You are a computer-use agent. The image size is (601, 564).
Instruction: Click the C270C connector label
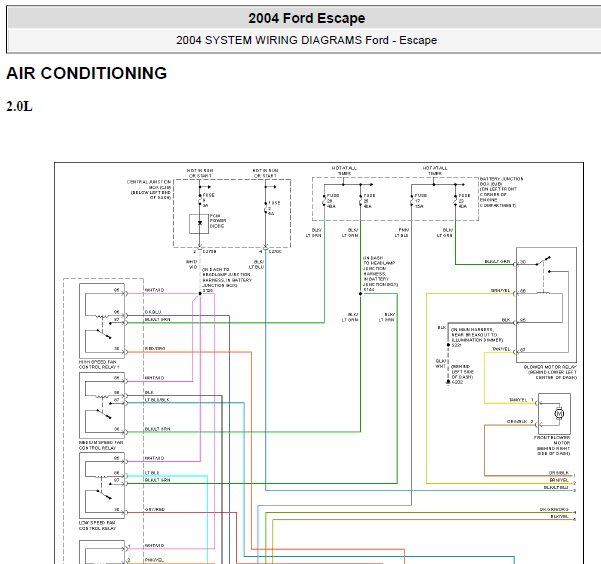coord(275,252)
